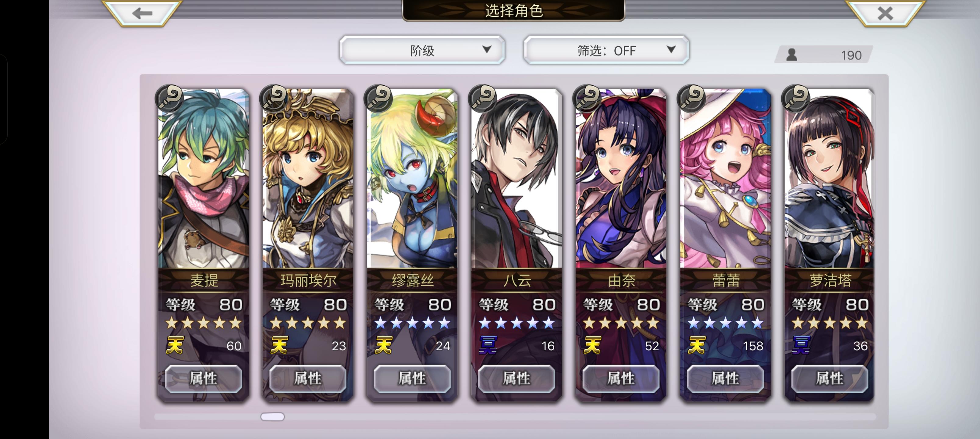This screenshot has height=439, width=980.
Task: Open 属性 for 麦提
Action: tap(204, 378)
